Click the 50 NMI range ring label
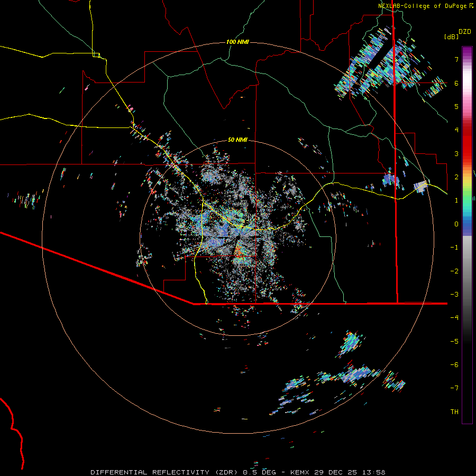 click(237, 140)
